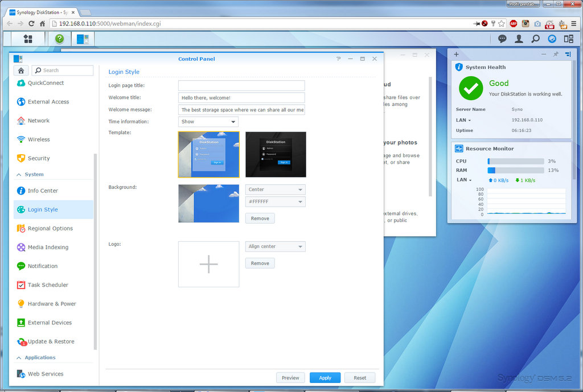This screenshot has width=583, height=392.
Task: Open the DSM main menu icon
Action: 28,39
